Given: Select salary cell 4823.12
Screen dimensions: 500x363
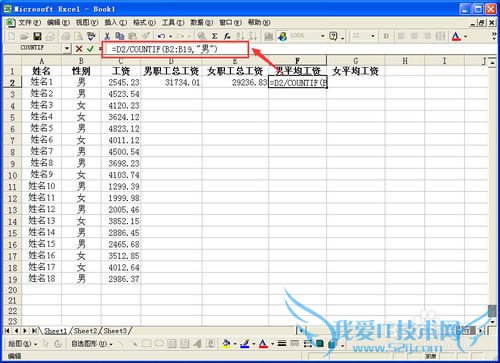Looking at the screenshot, I should tap(121, 129).
